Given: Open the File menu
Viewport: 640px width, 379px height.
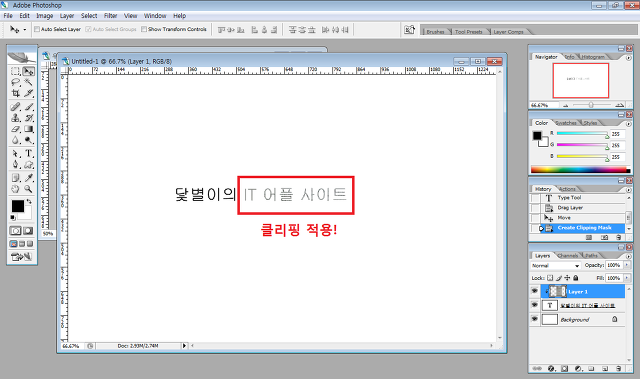Looking at the screenshot, I should point(8,16).
